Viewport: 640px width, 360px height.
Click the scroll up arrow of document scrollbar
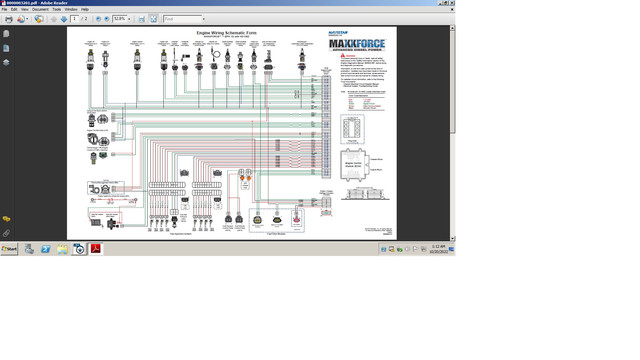pyautogui.click(x=452, y=28)
